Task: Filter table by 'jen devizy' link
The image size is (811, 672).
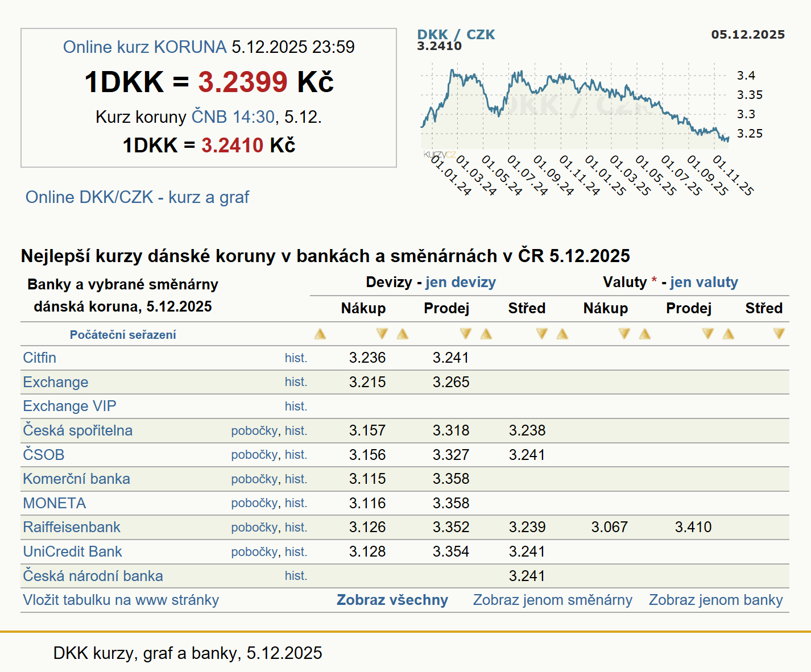Action: pos(460,283)
